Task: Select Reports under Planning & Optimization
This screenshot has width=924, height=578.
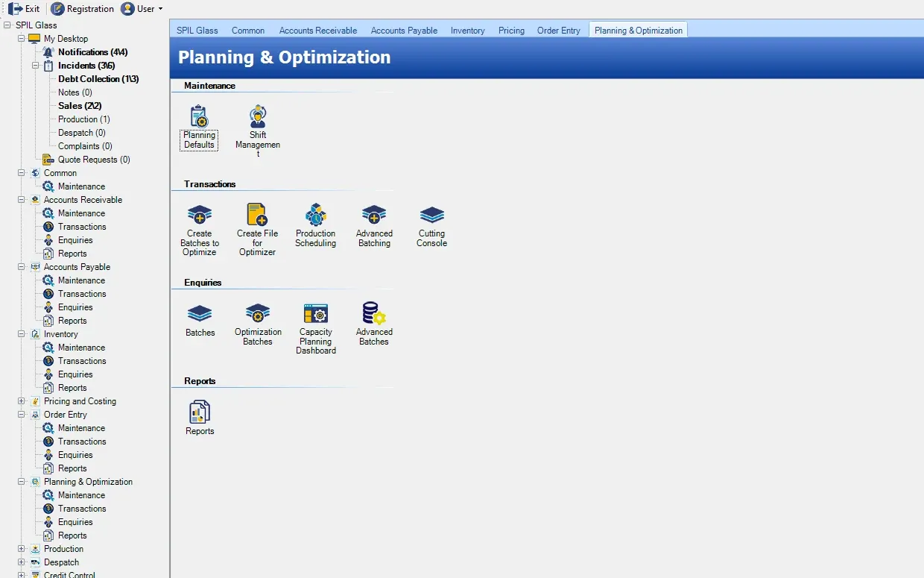Action: tap(72, 535)
